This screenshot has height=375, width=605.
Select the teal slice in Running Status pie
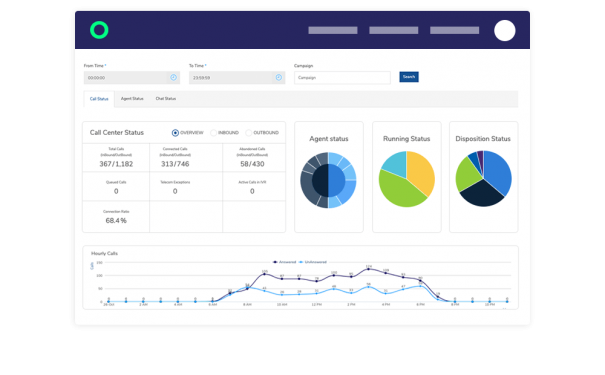tap(396, 164)
